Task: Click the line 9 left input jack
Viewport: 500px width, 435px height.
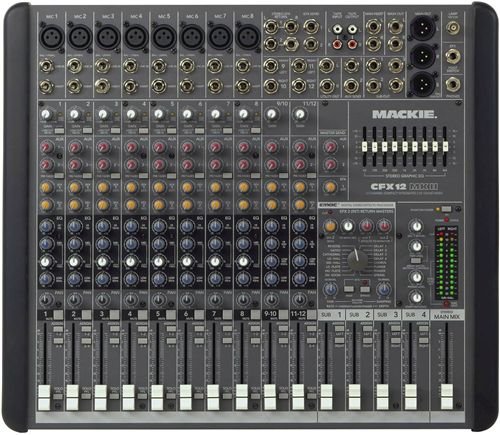Action: [271, 66]
